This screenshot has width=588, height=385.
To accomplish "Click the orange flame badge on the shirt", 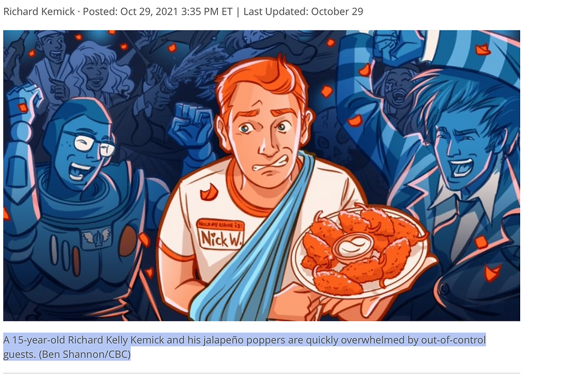I will [209, 192].
